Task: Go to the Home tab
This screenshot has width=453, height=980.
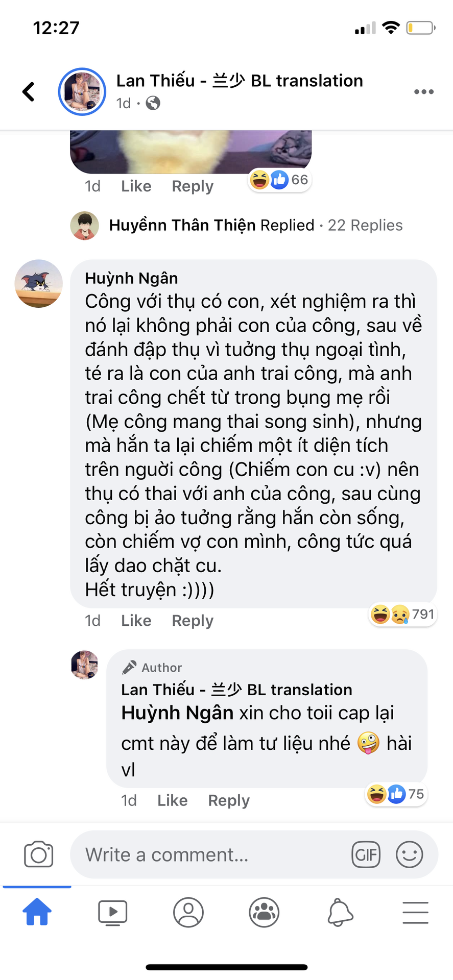Action: point(37,913)
